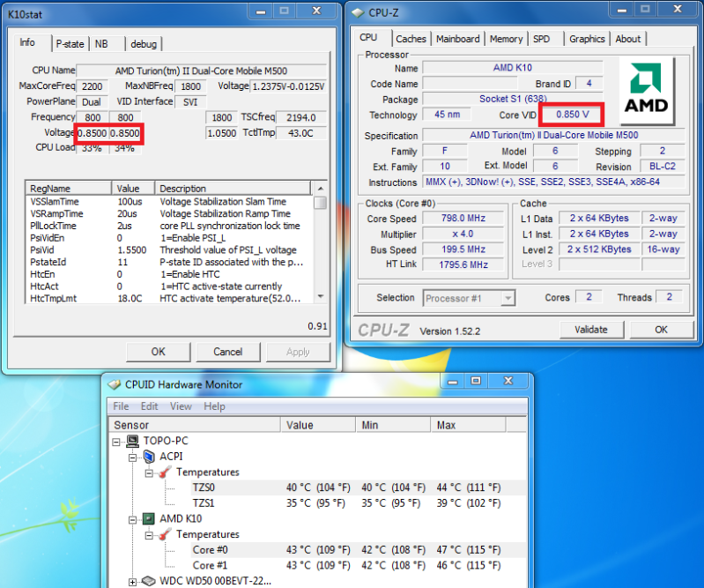This screenshot has height=588, width=704.
Task: Click thermometer icon under AMD K10 Temperatures
Action: coord(165,535)
